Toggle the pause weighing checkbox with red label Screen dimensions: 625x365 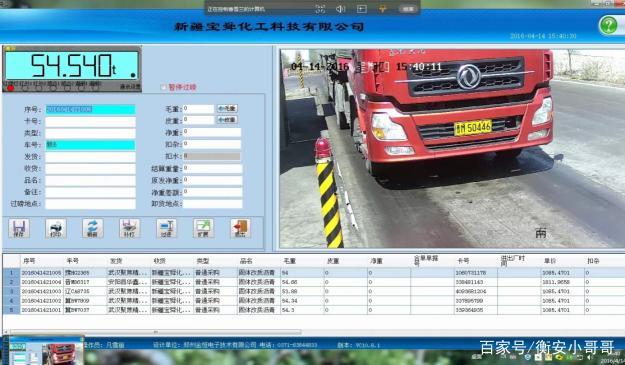click(163, 87)
